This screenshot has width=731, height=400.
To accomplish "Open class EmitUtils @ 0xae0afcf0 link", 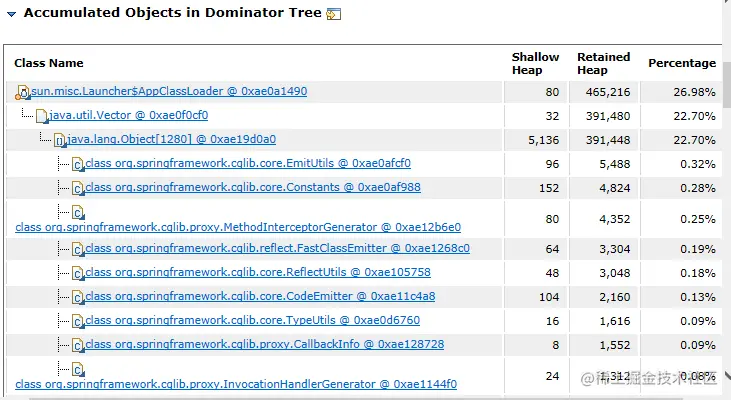I will pos(248,163).
